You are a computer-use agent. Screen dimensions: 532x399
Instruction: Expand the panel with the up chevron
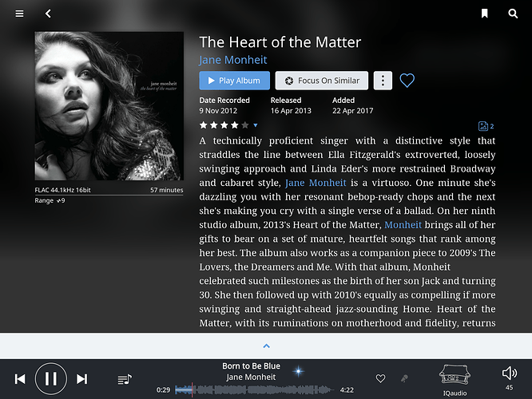click(x=266, y=346)
